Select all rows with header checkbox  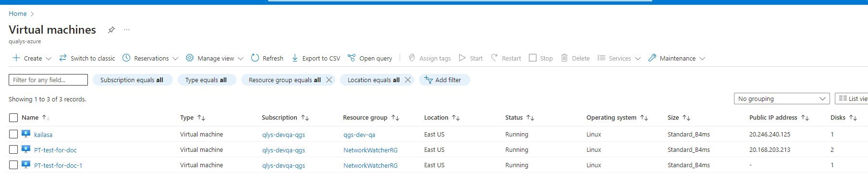coord(13,118)
